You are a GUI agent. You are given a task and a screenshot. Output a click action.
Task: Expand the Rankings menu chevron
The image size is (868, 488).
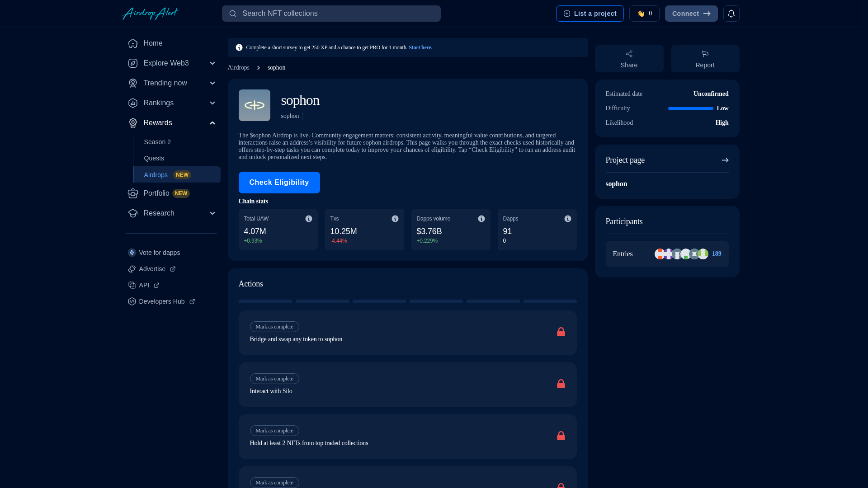(212, 103)
